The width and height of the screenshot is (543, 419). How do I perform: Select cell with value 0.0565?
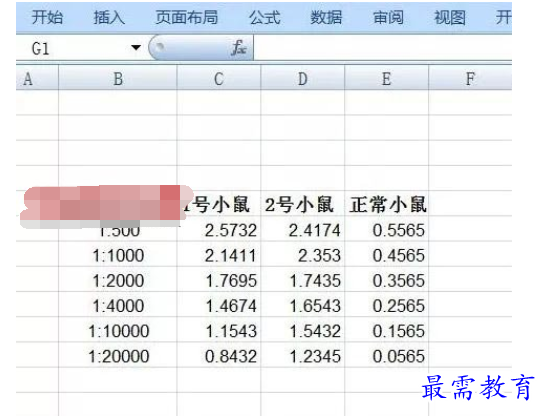[x=386, y=355]
